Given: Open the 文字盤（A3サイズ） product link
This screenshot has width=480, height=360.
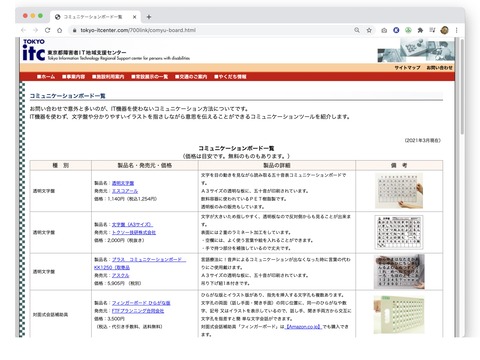Looking at the screenshot, I should point(132,224).
